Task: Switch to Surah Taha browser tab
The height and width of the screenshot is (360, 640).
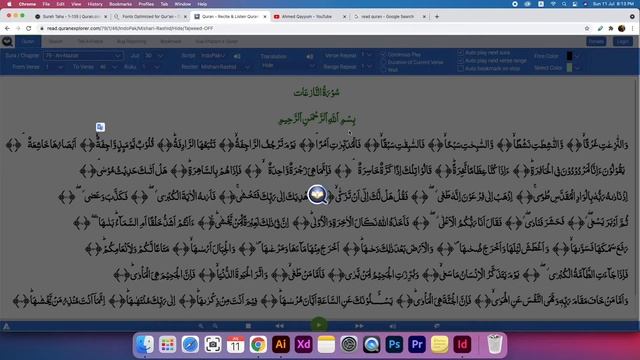Action: click(x=71, y=17)
